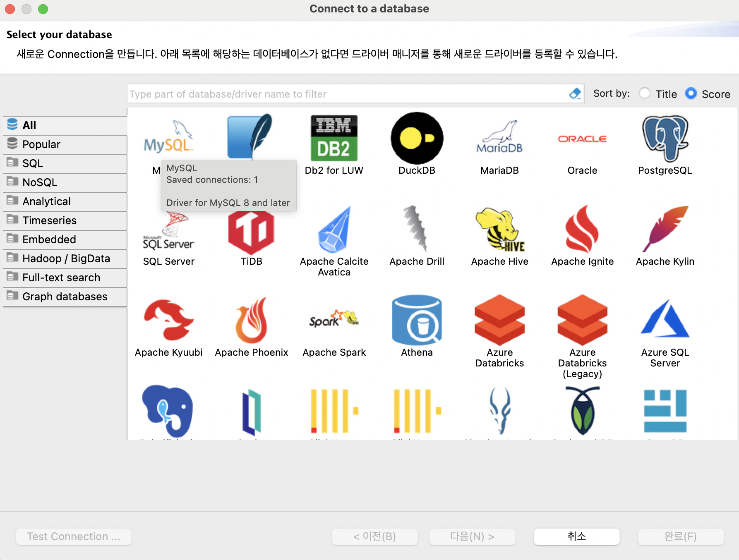Screen dimensions: 739x560
Task: Pick the Apache Phoenix bird icon
Action: (x=251, y=320)
